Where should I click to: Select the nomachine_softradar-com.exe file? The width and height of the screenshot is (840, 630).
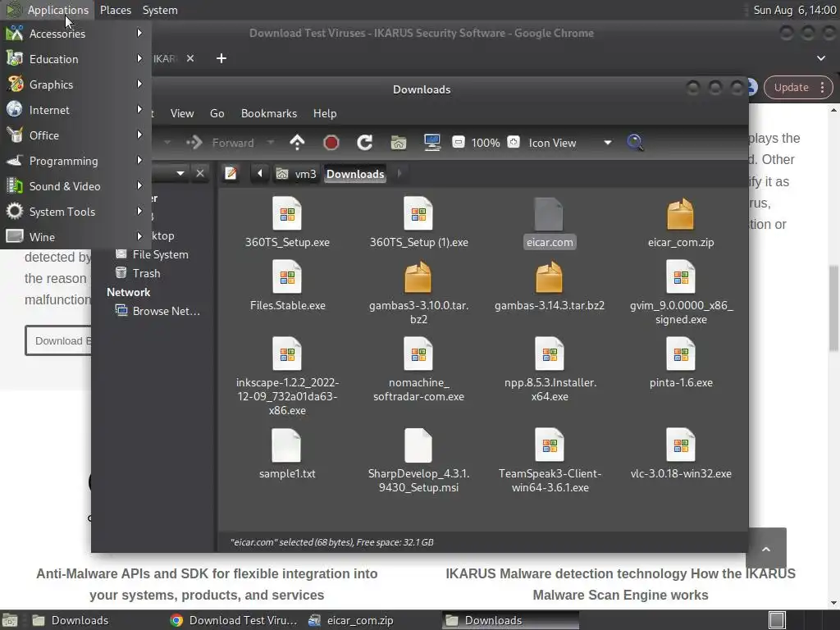[x=418, y=369]
